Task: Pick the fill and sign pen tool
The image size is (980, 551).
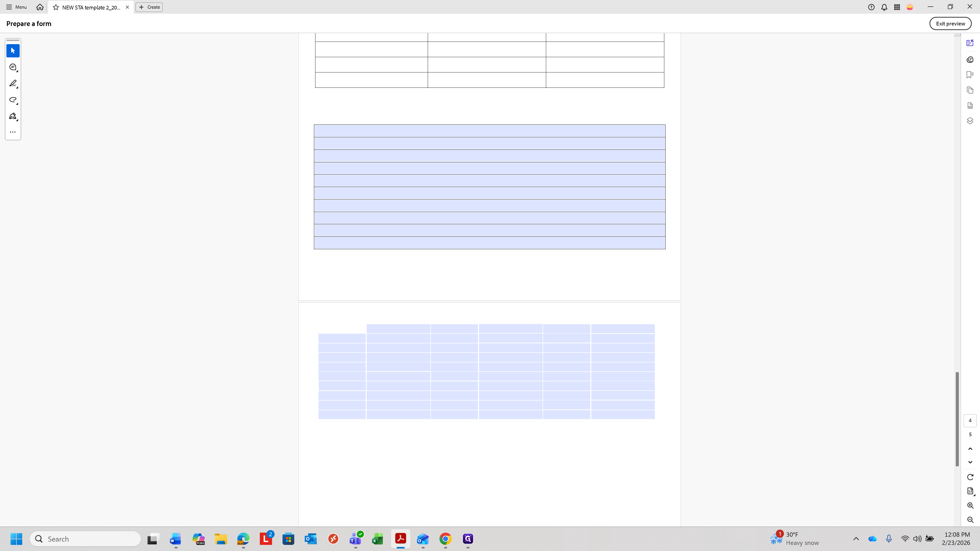Action: point(13,116)
